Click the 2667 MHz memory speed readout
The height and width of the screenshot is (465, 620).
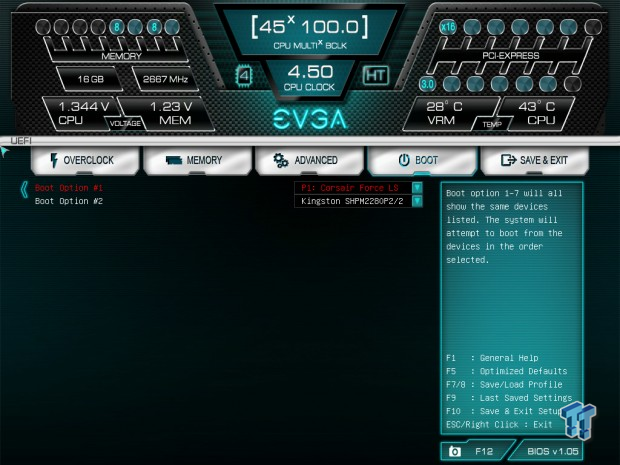[165, 79]
